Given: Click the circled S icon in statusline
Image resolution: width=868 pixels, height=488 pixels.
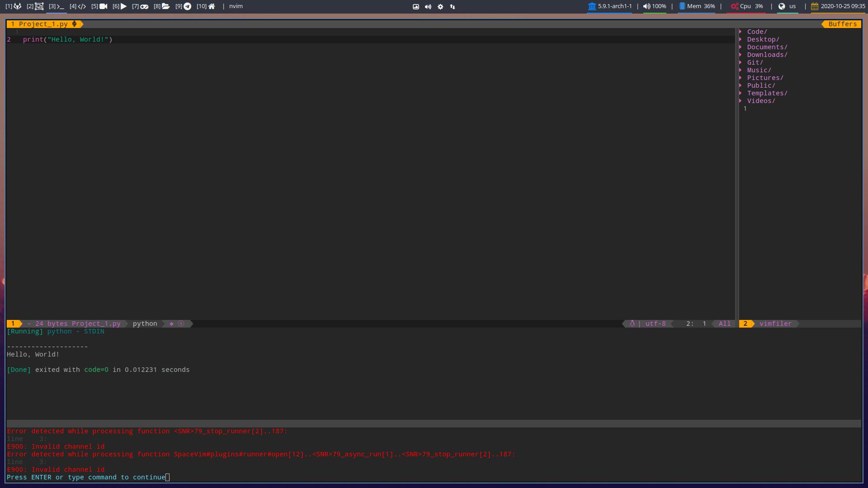Looking at the screenshot, I should click(x=181, y=324).
